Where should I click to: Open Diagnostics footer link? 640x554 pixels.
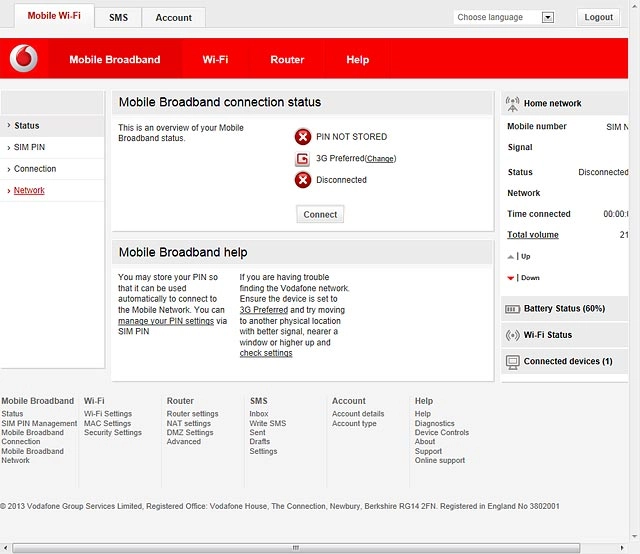click(x=434, y=423)
